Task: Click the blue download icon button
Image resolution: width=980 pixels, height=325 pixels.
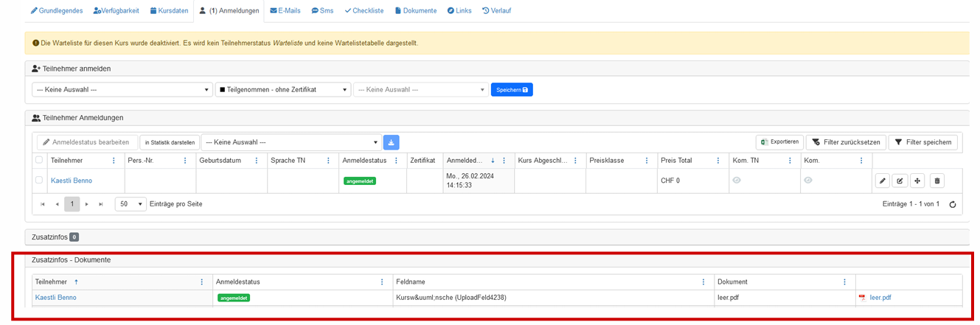Action: pyautogui.click(x=392, y=142)
